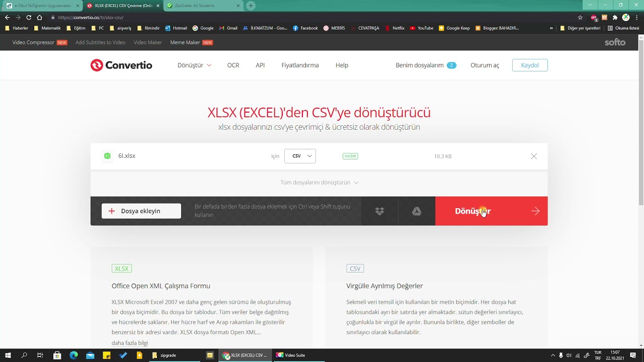The image size is (644, 362).
Task: Click the orange 'e' extension icon
Action: point(604,17)
